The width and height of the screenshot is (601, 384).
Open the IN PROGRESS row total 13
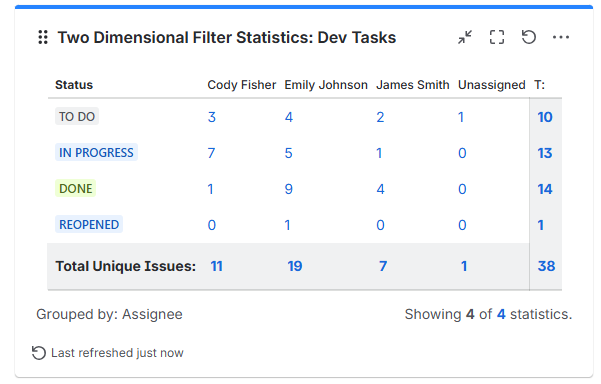(x=545, y=153)
